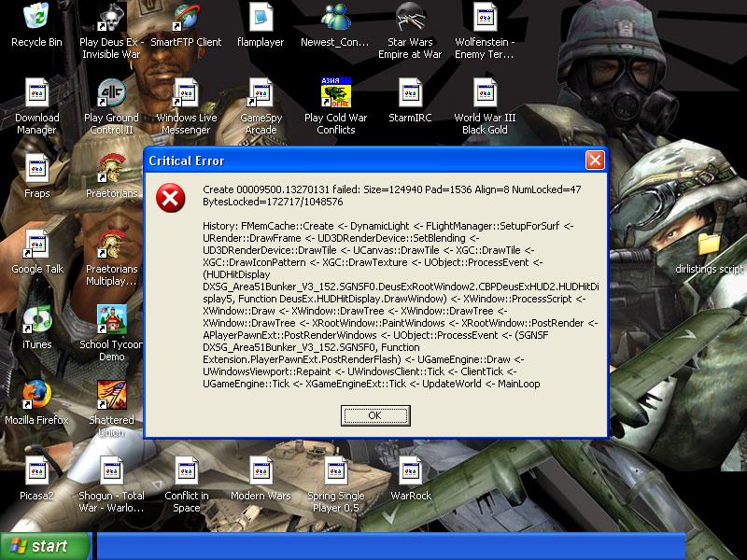Close the Critical Error dialog
747x560 pixels.
[595, 161]
